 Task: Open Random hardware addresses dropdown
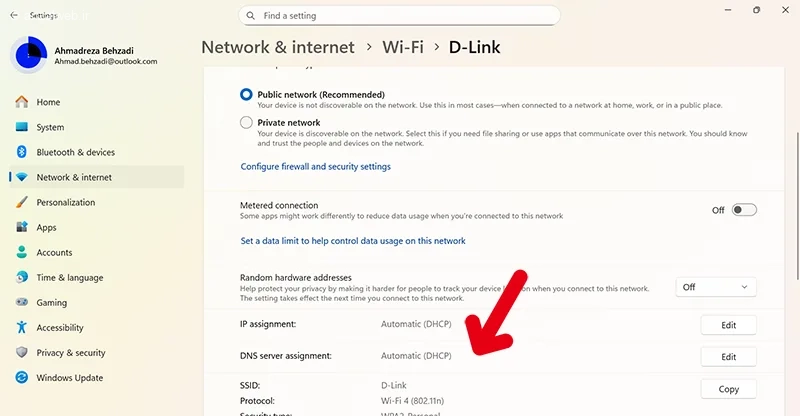pyautogui.click(x=716, y=287)
